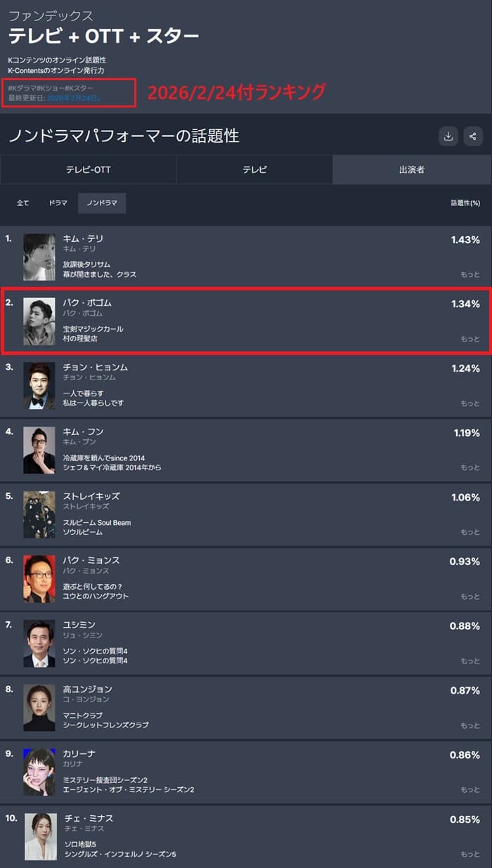This screenshot has width=492, height=868.
Task: Select the 全て filter
Action: click(23, 203)
